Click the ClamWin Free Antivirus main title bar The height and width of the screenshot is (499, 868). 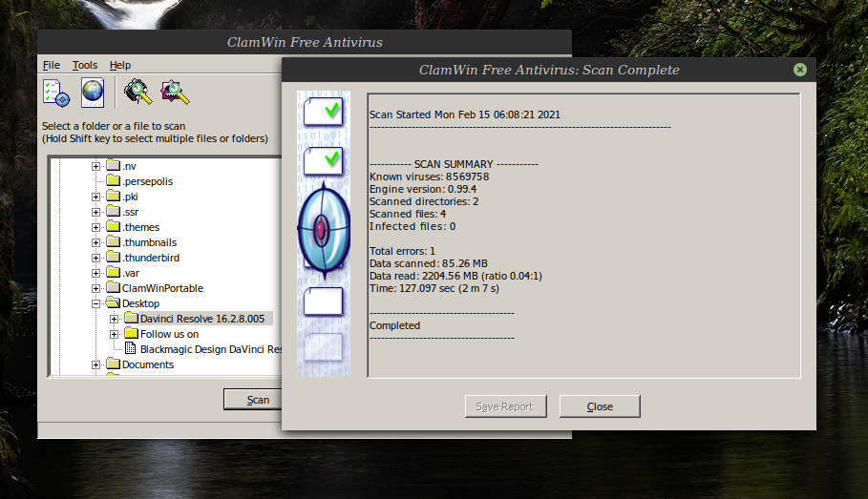coord(305,42)
